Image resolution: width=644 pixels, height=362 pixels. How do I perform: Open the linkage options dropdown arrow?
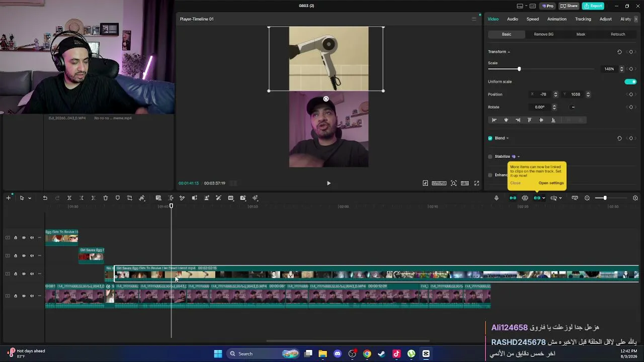pos(543,198)
